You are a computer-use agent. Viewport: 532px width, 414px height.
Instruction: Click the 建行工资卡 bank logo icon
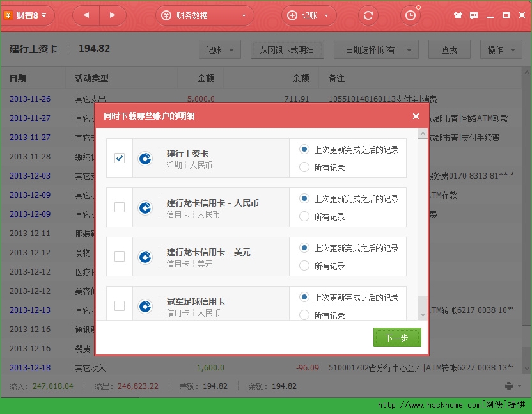(x=145, y=158)
